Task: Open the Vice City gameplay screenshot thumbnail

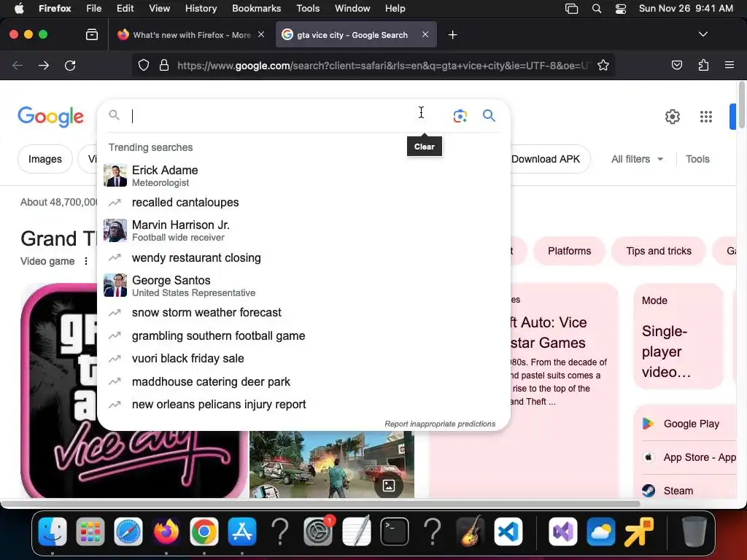Action: point(332,464)
